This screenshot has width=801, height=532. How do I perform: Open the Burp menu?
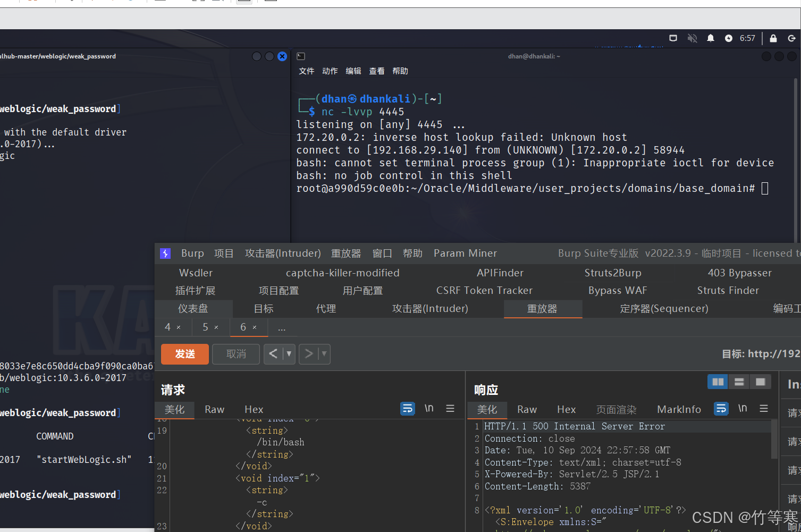point(192,254)
